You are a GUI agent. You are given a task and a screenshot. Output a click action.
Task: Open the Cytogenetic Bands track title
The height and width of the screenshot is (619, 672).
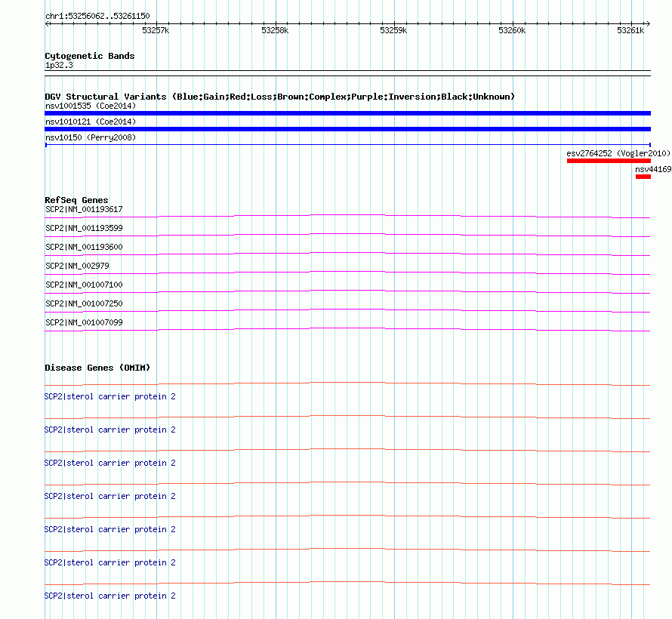tap(90, 56)
